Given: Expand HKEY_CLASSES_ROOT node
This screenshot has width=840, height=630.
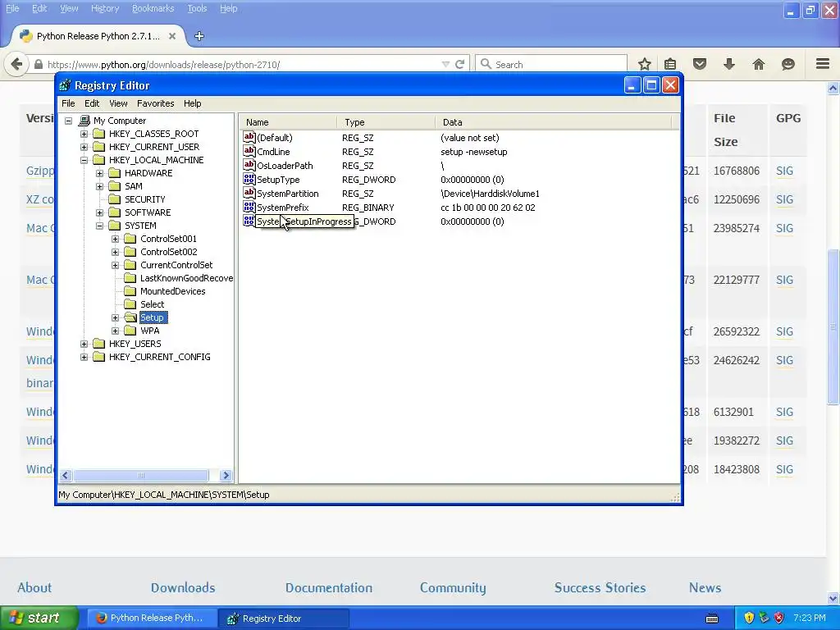Looking at the screenshot, I should coord(84,134).
